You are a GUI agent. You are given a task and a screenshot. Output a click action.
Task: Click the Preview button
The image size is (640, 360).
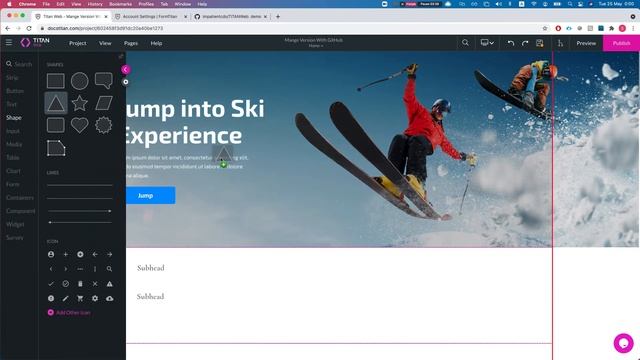[586, 43]
